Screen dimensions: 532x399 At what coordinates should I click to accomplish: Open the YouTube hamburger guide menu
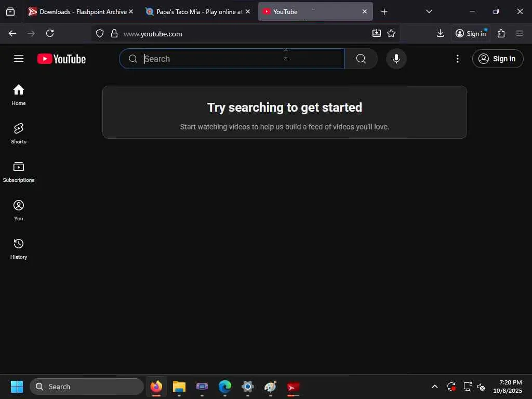point(19,59)
